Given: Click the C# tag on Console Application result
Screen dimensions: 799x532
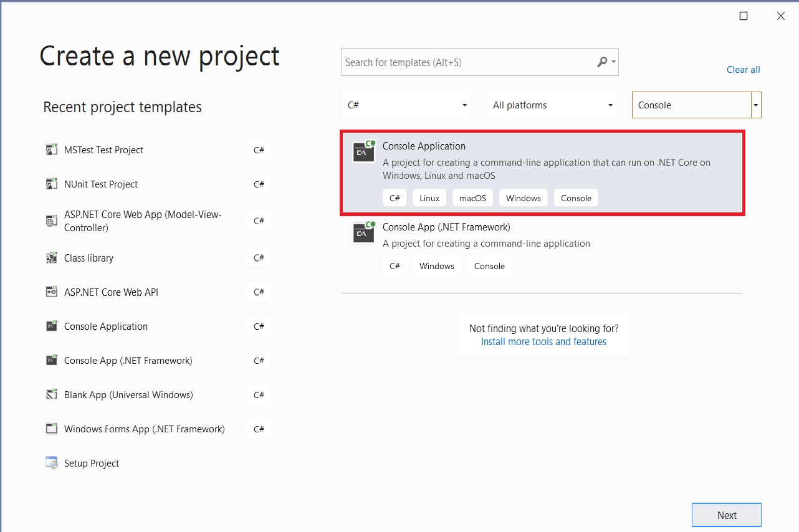Looking at the screenshot, I should (395, 198).
